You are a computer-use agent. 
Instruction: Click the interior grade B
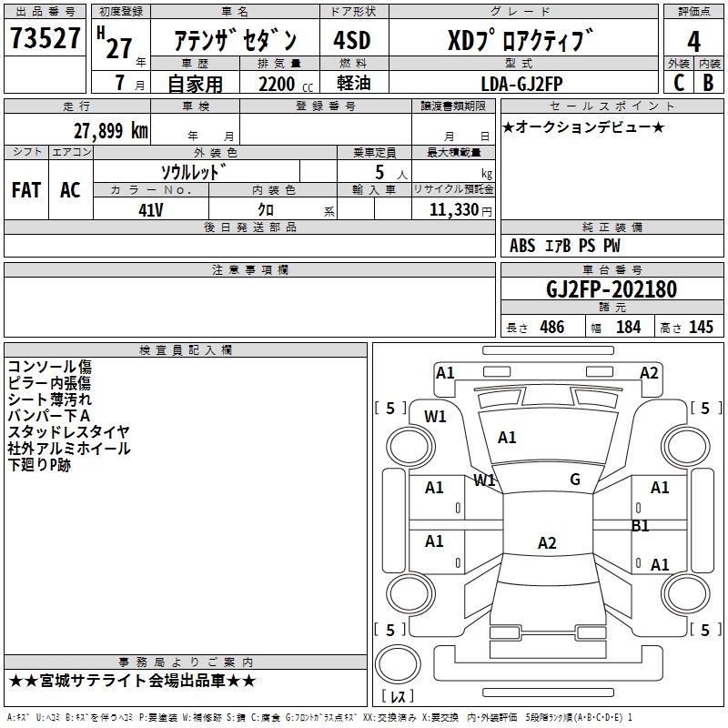tap(708, 82)
